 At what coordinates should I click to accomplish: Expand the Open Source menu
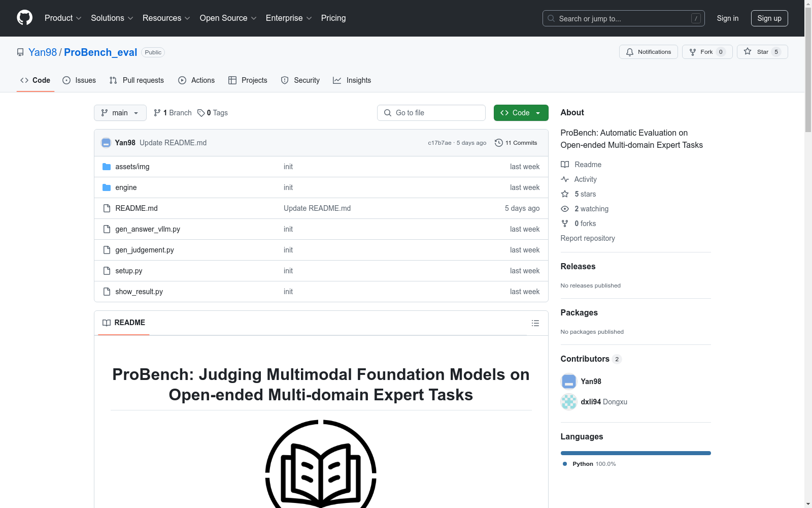click(228, 18)
